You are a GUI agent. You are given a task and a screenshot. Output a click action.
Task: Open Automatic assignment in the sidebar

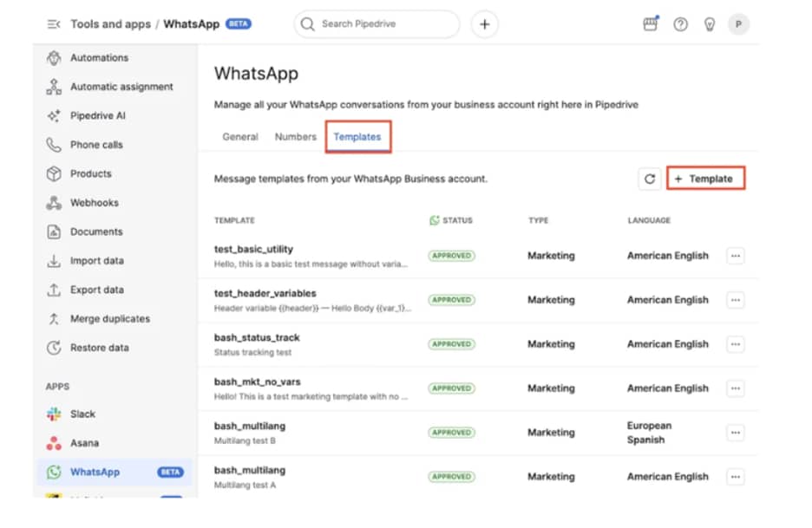coord(121,87)
